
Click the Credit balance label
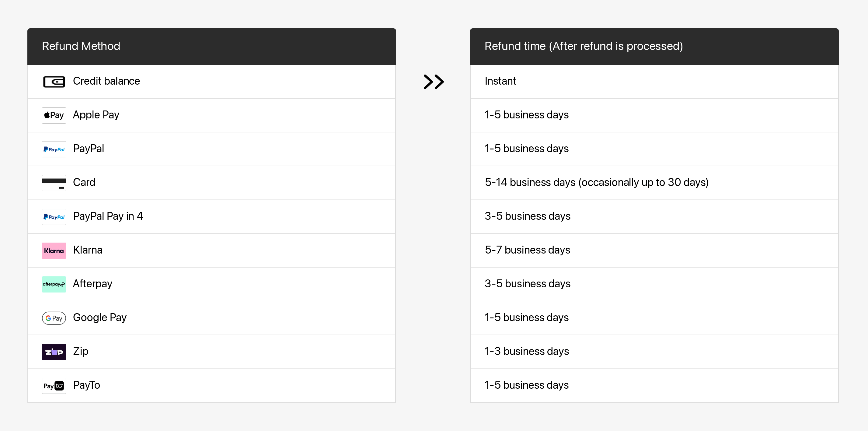(106, 81)
